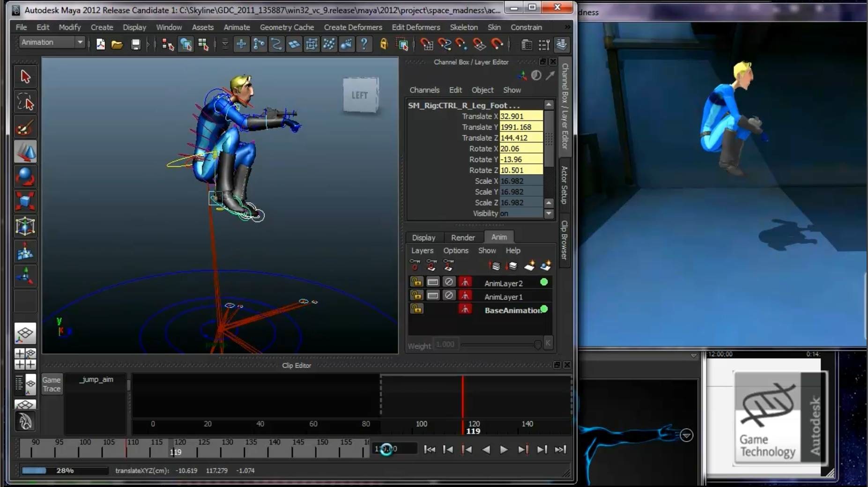The width and height of the screenshot is (868, 487).
Task: Choose the Soft Modification tool
Action: click(x=25, y=252)
